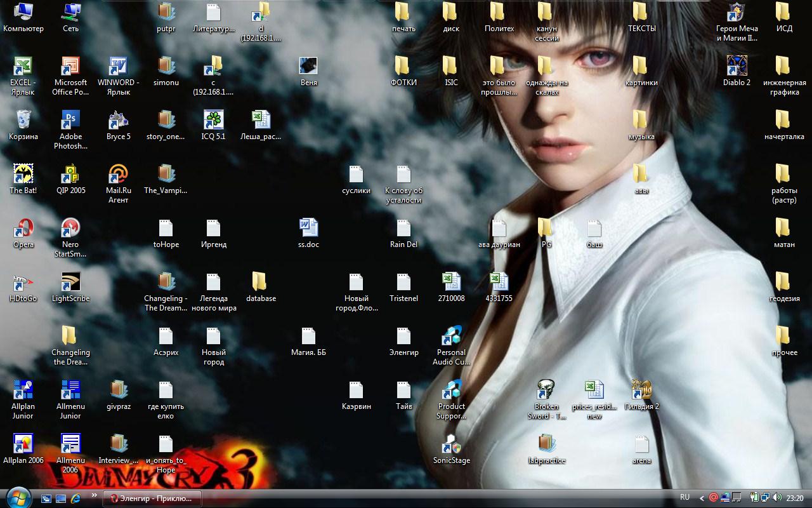Launch the Bryce 5 shortcut
Screen dimensions: 812x508
coord(118,125)
